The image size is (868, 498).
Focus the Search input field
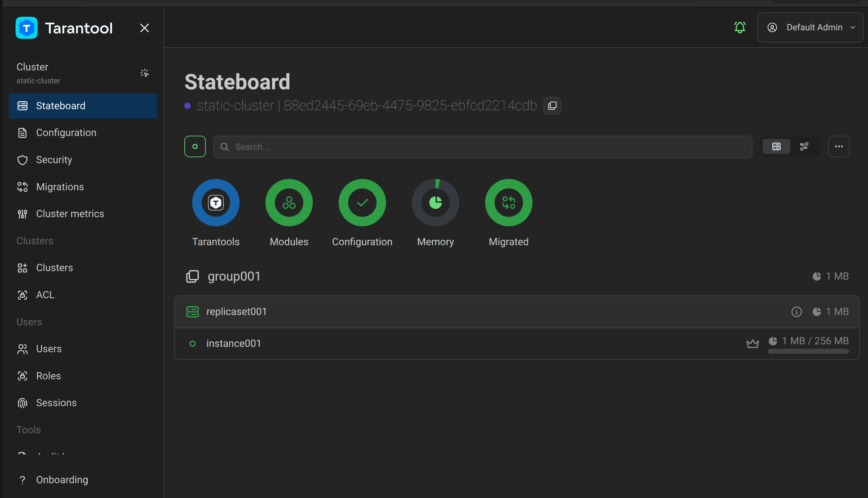coord(483,147)
